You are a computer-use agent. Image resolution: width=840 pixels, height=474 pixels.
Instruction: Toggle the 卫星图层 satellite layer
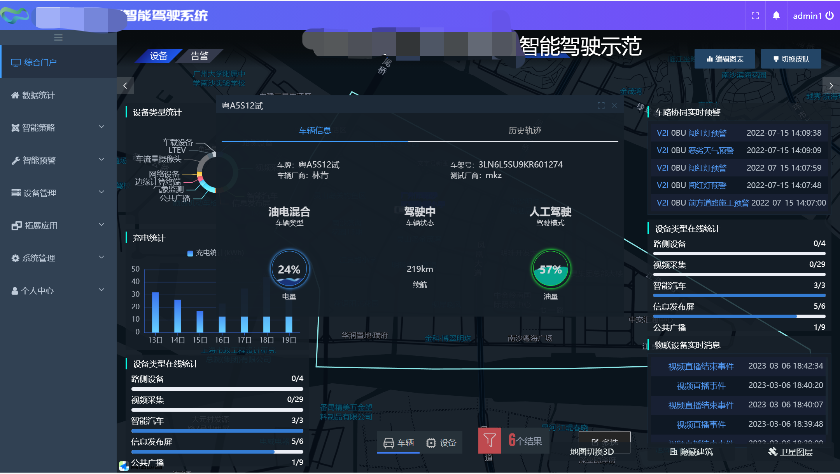(x=790, y=453)
